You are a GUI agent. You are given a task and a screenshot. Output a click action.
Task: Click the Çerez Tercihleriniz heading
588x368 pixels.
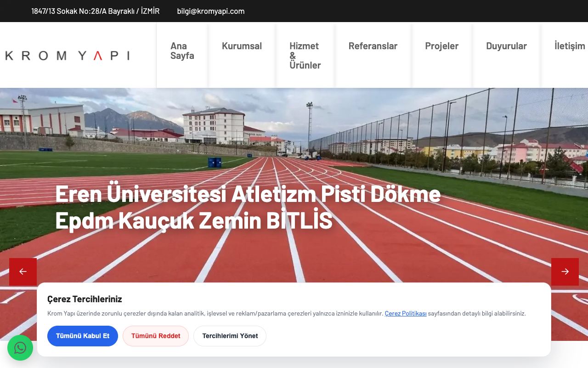(x=85, y=299)
